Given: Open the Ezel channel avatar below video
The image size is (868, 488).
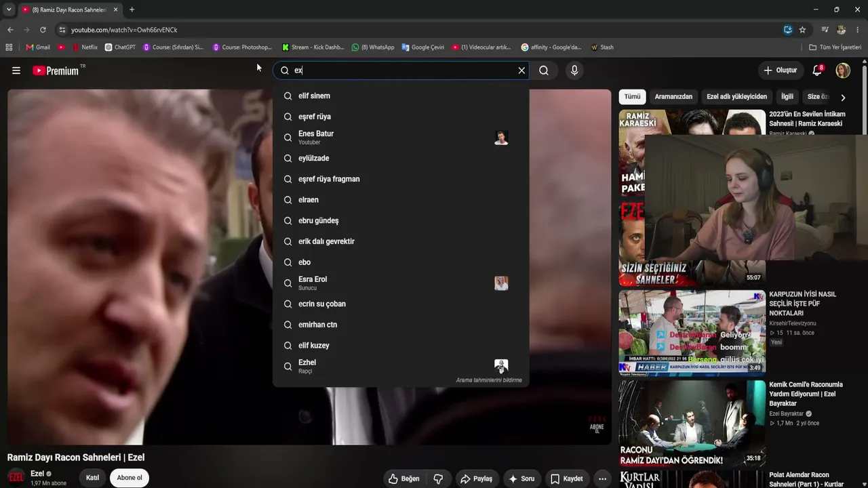Looking at the screenshot, I should 16,478.
